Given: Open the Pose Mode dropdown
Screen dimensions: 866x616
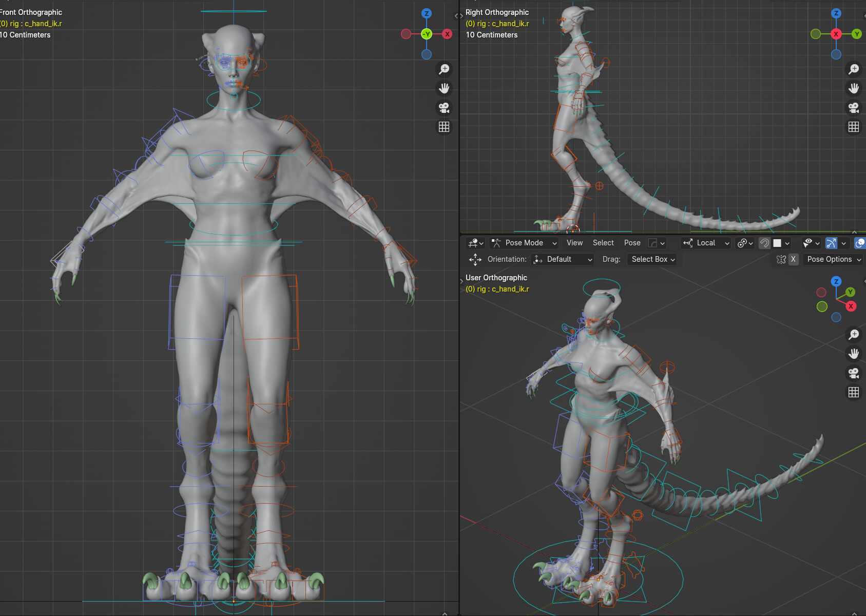Looking at the screenshot, I should [x=524, y=243].
